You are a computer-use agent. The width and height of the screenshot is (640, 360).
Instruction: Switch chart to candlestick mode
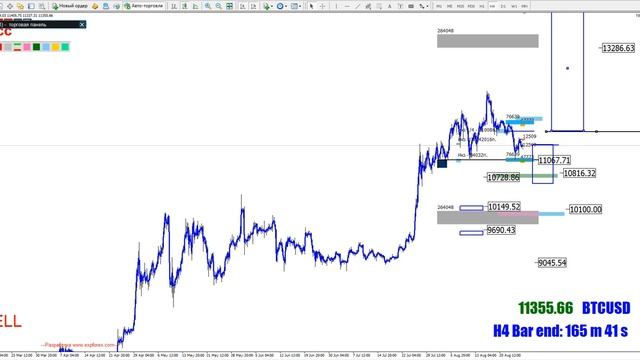tap(184, 6)
